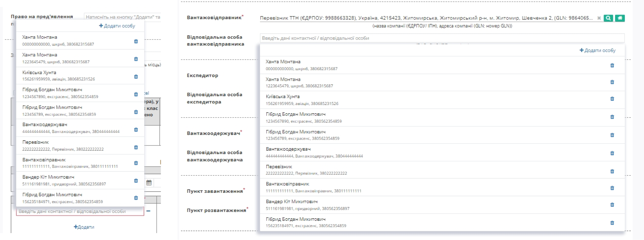This screenshot has width=644, height=240.
Task: Select Ханта Монтана 000000000000 in Право на пред'явлення list
Action: [80, 41]
